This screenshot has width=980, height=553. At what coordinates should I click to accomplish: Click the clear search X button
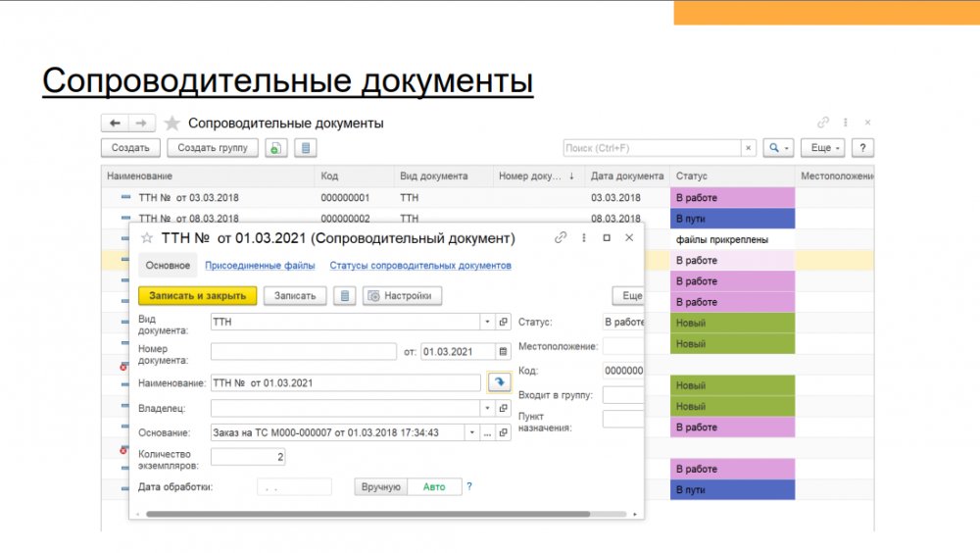pos(749,148)
